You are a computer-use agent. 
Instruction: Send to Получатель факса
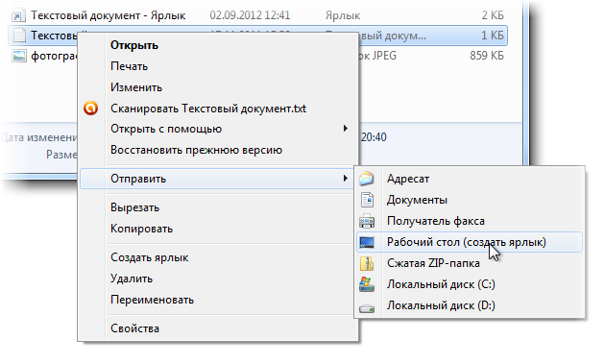tap(470, 221)
